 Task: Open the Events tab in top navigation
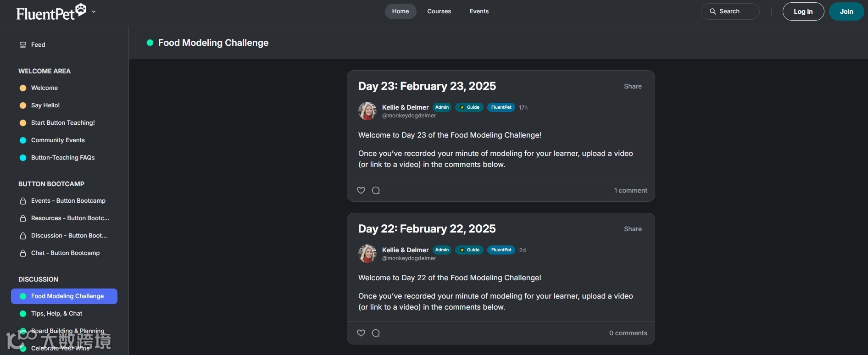coord(479,11)
